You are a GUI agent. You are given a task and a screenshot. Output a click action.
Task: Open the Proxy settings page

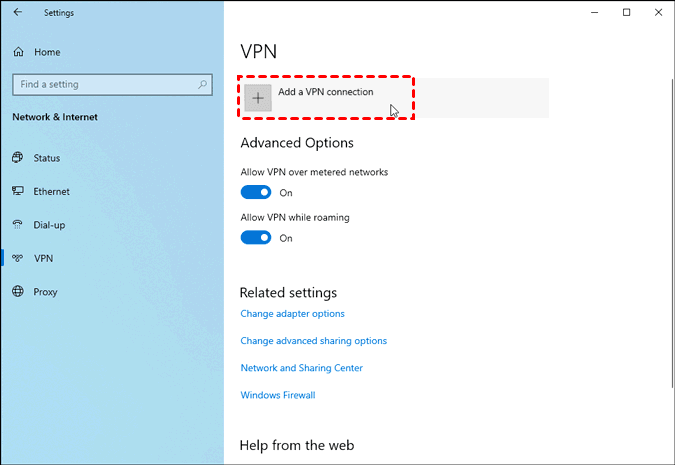tap(45, 292)
